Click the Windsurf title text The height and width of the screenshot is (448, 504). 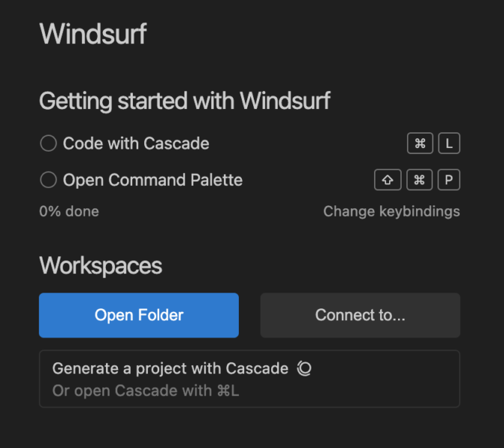pos(93,34)
